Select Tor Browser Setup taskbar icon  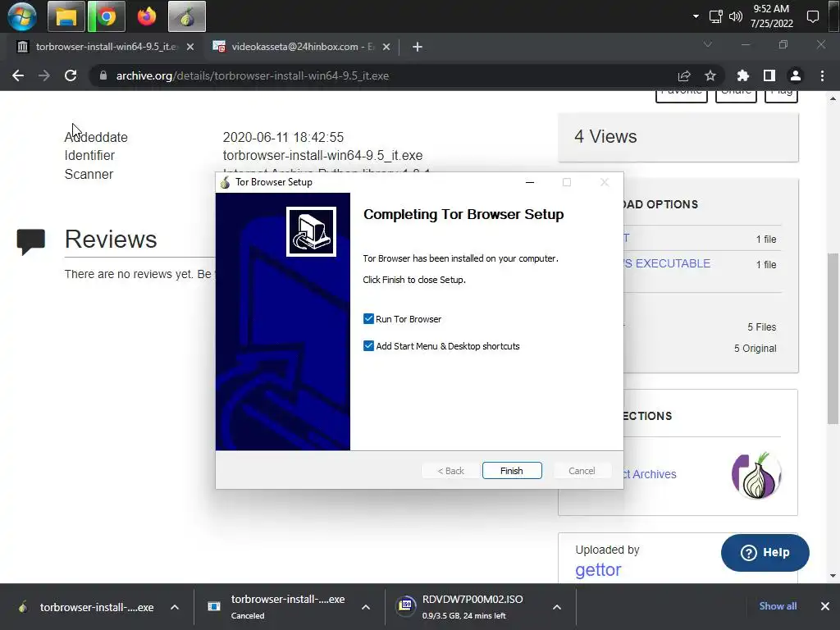186,16
